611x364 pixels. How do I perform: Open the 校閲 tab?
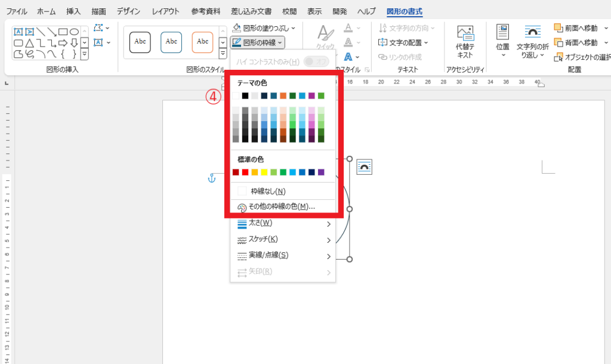pos(289,11)
